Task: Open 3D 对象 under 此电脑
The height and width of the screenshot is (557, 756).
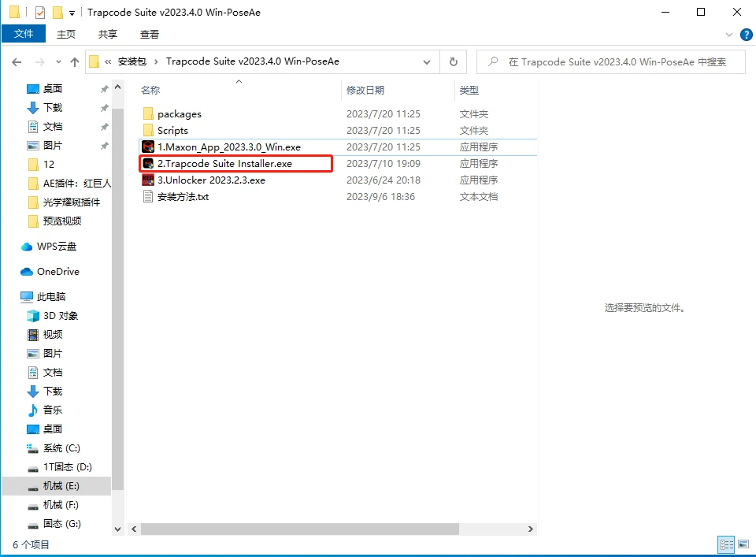Action: [x=61, y=315]
